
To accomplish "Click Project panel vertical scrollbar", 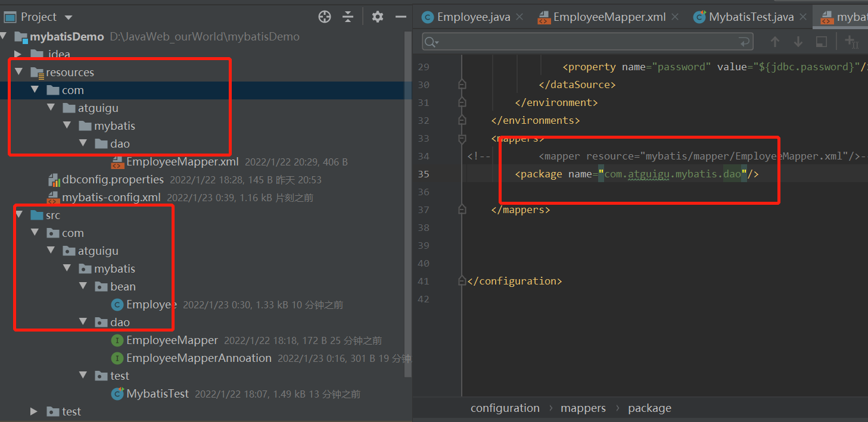I will [x=408, y=204].
